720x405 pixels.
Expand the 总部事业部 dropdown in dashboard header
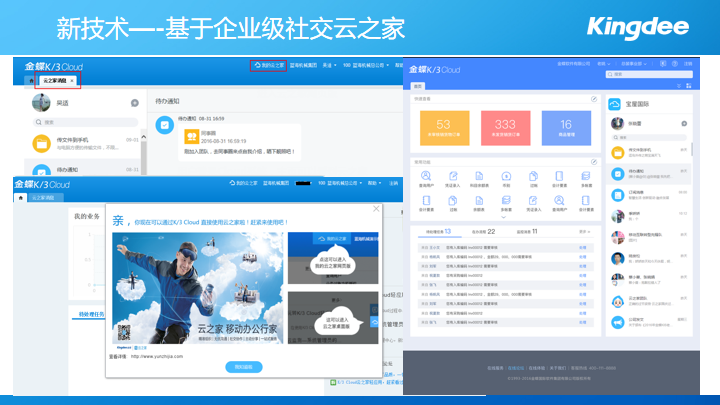coord(634,64)
